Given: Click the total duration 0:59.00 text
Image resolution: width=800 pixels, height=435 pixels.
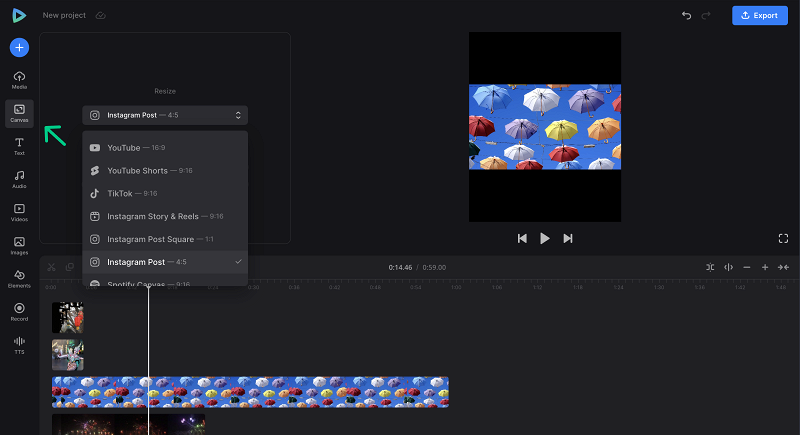Looking at the screenshot, I should 434,267.
